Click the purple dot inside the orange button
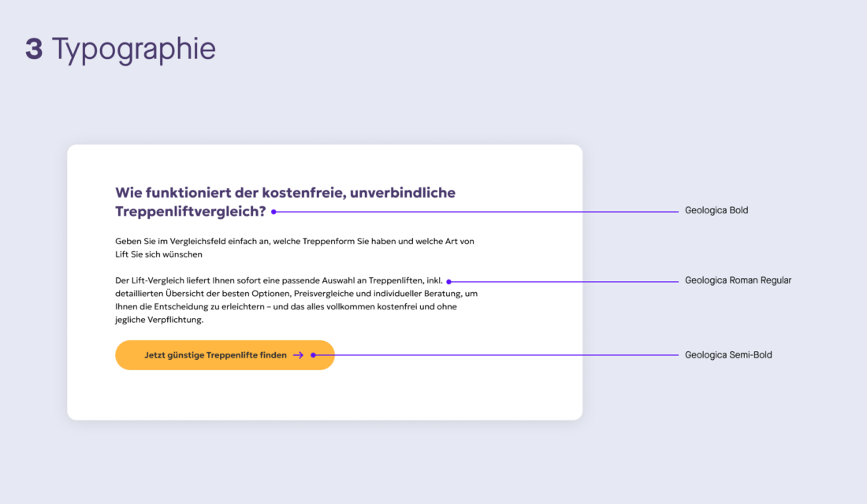This screenshot has width=867, height=504. tap(314, 355)
